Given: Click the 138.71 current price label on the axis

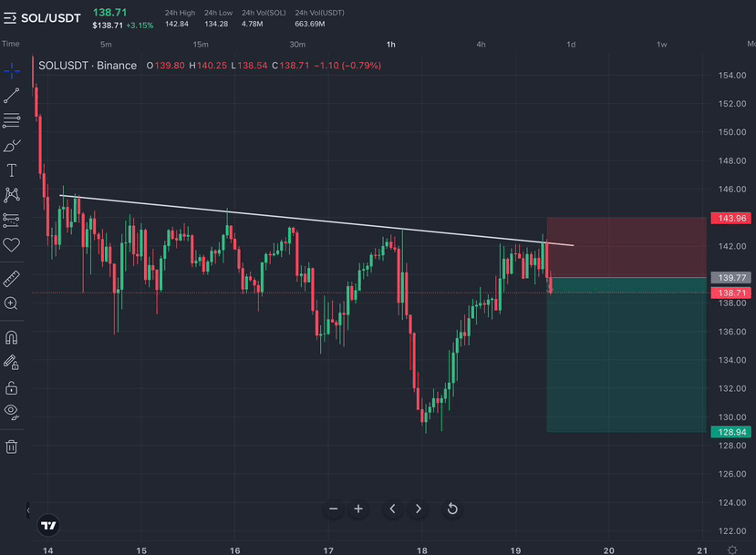Looking at the screenshot, I should tap(731, 293).
